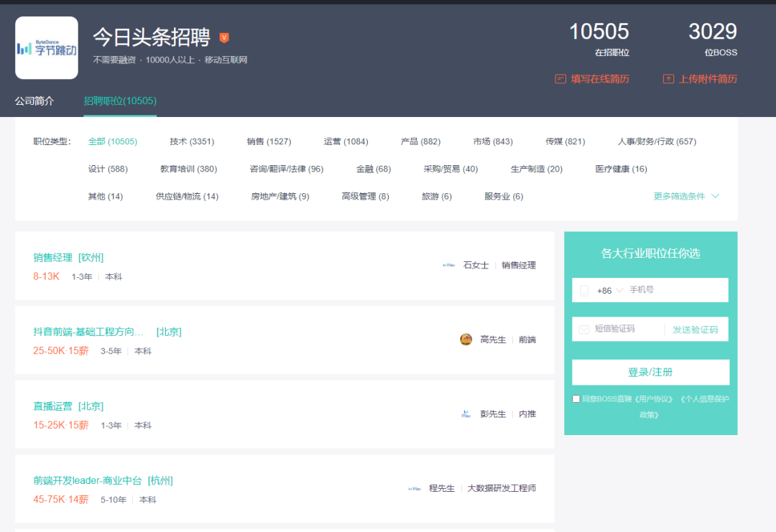Click the 填写在线简历 form icon
Image resolution: width=776 pixels, height=532 pixels.
[x=560, y=79]
